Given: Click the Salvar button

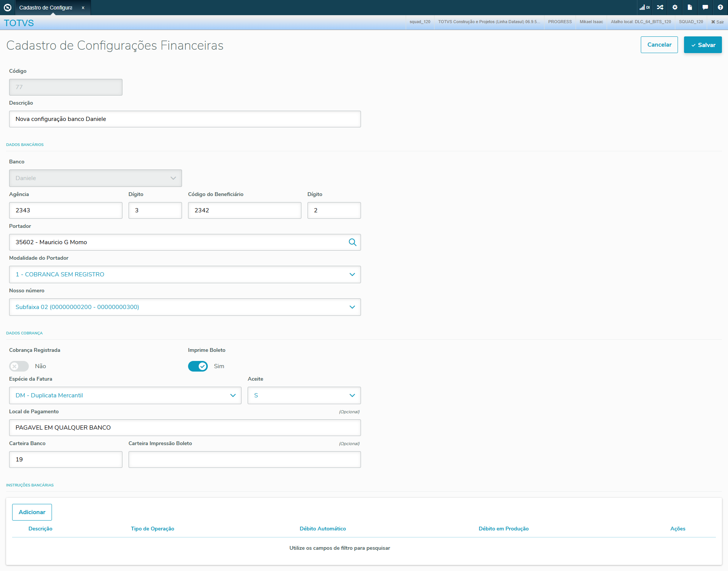Looking at the screenshot, I should (x=703, y=45).
